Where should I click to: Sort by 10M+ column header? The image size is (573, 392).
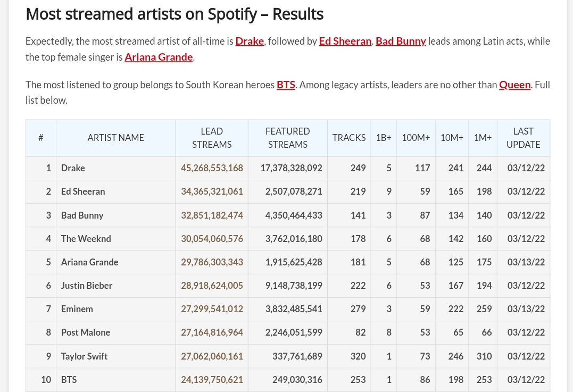click(x=452, y=138)
